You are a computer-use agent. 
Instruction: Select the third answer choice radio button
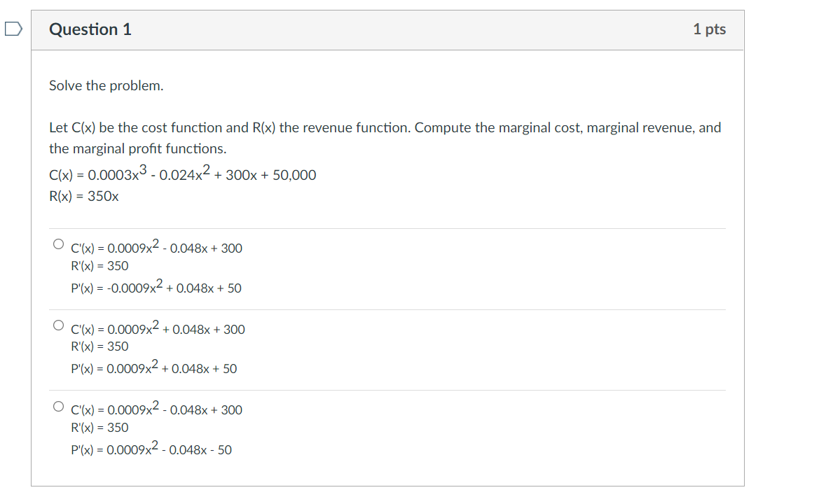click(x=57, y=405)
